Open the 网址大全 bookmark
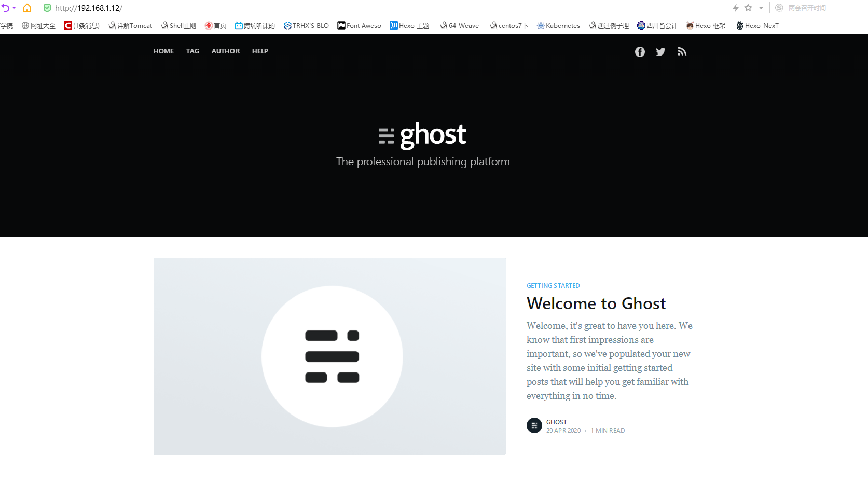The width and height of the screenshot is (868, 497). pos(38,25)
